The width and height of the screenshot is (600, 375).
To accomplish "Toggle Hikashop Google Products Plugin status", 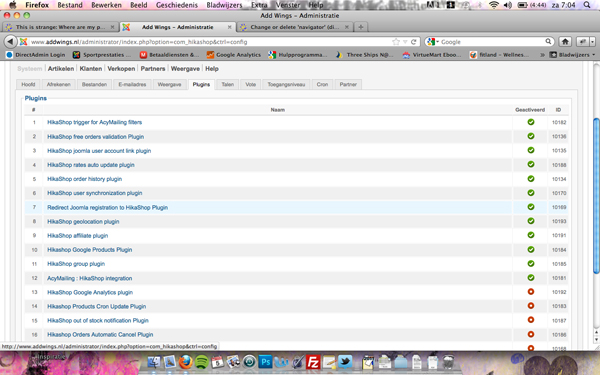I will (531, 249).
